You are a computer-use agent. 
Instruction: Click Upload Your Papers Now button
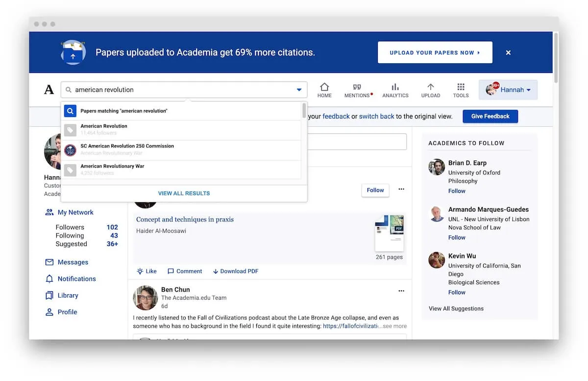tap(435, 52)
